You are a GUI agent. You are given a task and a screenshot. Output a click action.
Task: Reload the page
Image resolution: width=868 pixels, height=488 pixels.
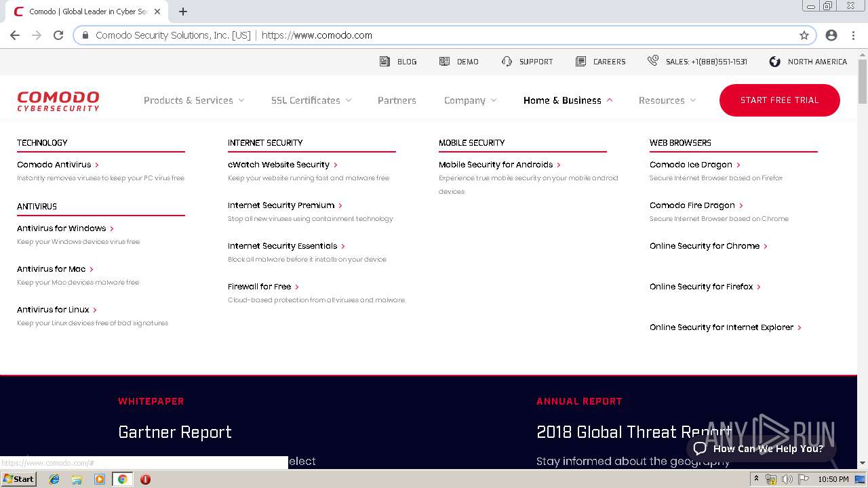58,35
